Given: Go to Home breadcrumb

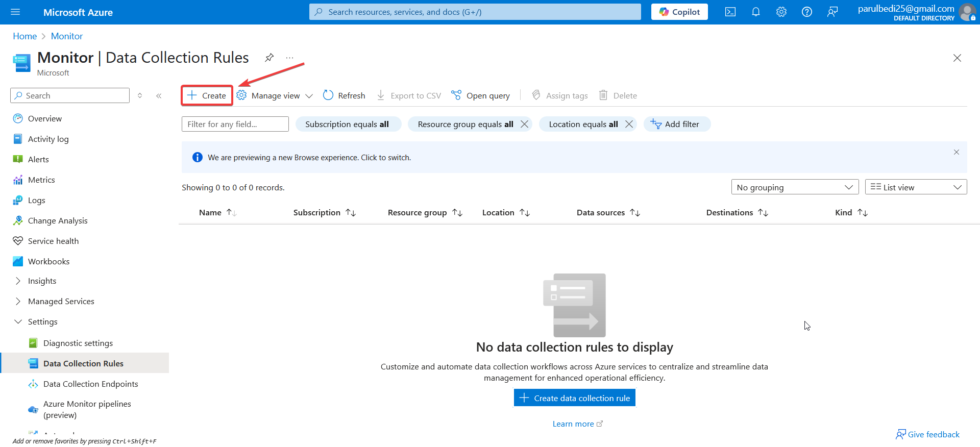Looking at the screenshot, I should pyautogui.click(x=25, y=36).
